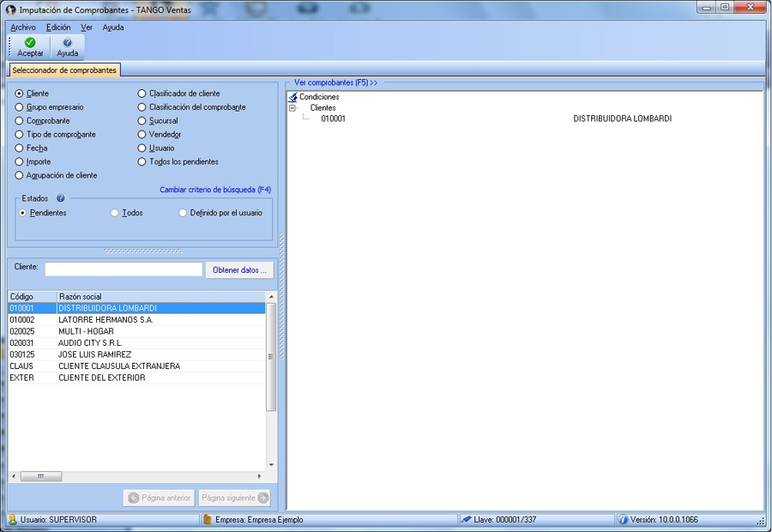Screen dimensions: 772x532
Task: Choose Todos los pendientes radio option
Action: tap(142, 162)
